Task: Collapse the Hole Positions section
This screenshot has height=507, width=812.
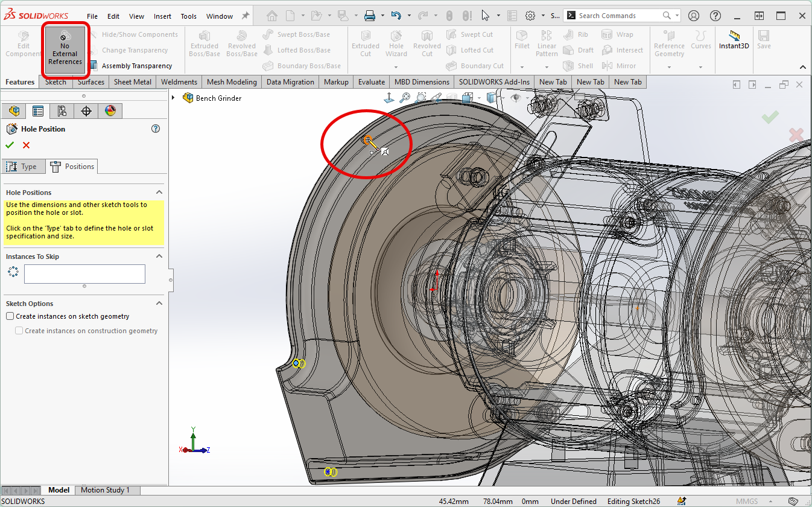Action: click(x=159, y=193)
